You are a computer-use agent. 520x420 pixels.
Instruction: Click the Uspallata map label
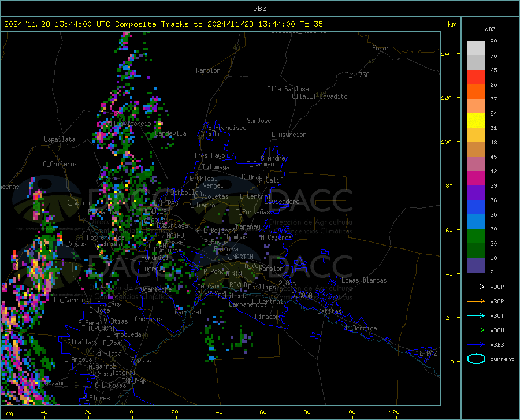coord(60,139)
